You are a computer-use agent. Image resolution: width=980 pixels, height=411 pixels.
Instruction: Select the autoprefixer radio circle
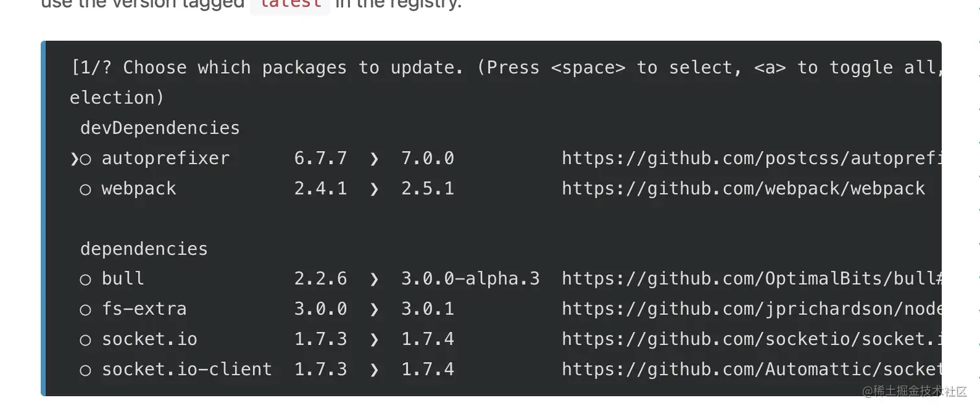[86, 159]
